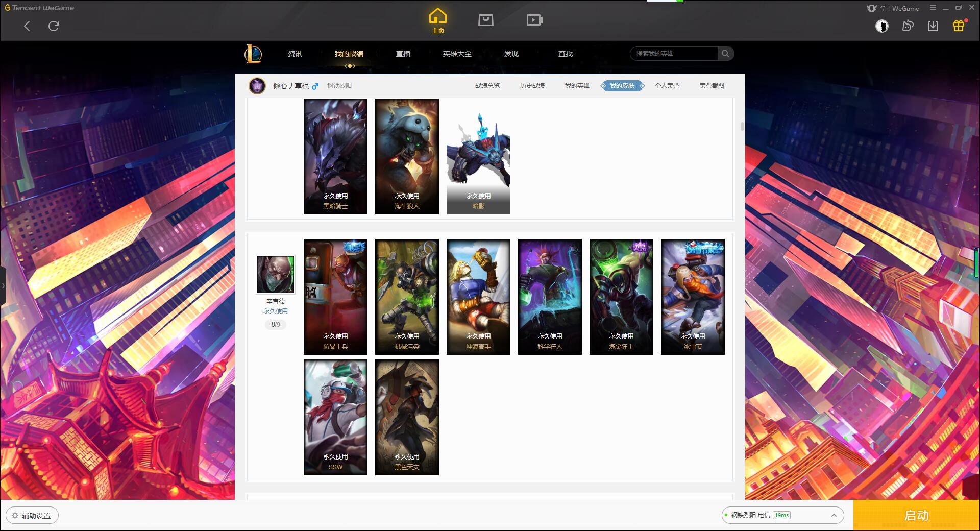980x531 pixels.
Task: Click the 8/9 skin count badge
Action: 276,324
